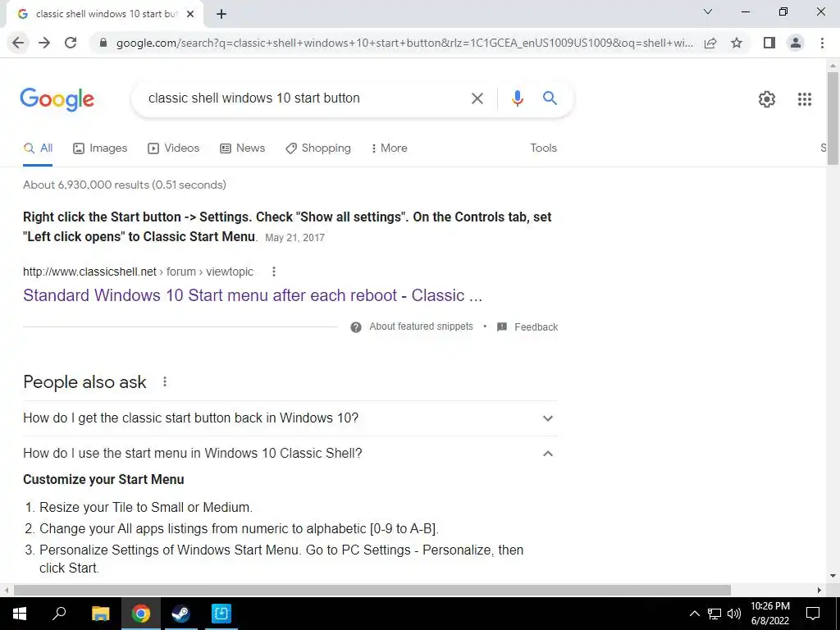Select the All results tab
Screen dimensions: 840x630
[x=38, y=148]
